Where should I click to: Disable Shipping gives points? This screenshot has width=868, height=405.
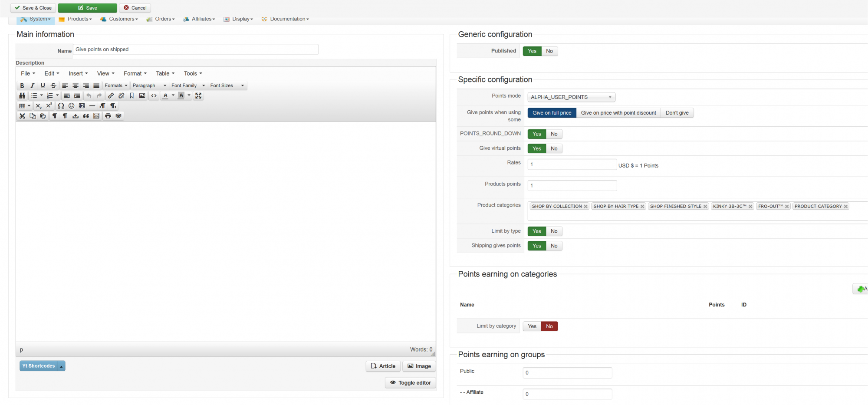pos(554,246)
